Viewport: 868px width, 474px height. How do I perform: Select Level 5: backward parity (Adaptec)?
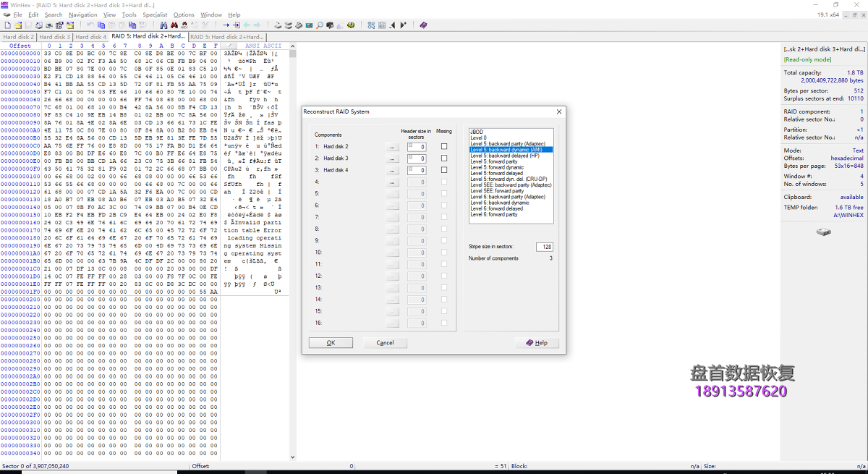(x=511, y=143)
